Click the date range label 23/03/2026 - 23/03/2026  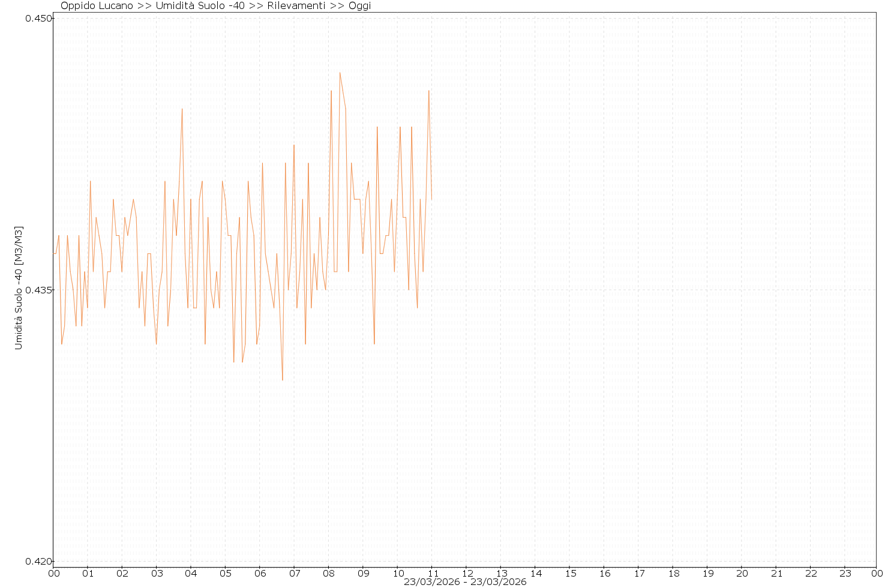click(465, 582)
